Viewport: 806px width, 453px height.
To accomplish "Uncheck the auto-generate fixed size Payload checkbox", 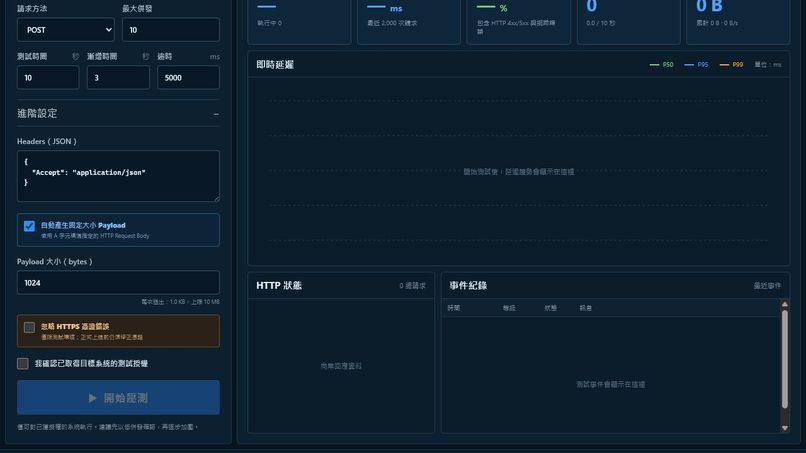I will [x=29, y=226].
